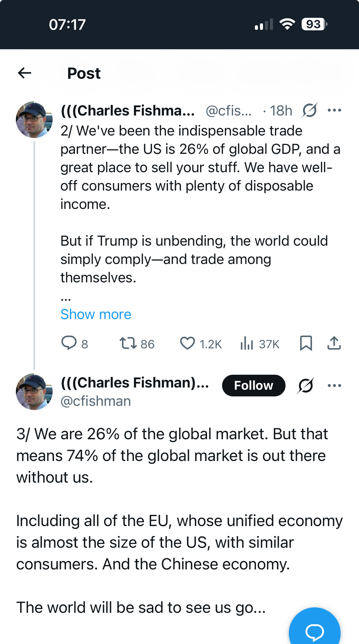Viewport: 359px width, 644px height.
Task: Bookmark the 2/ post
Action: pos(306,343)
